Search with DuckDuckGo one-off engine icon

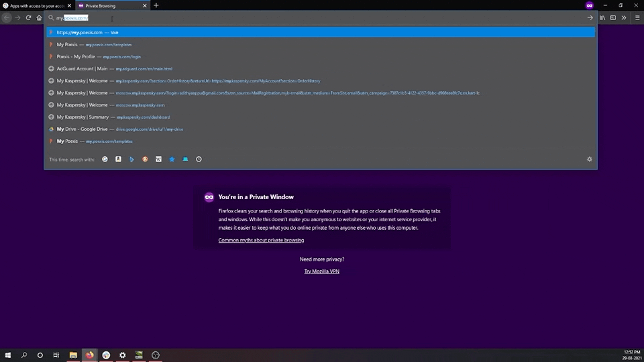[x=145, y=160]
